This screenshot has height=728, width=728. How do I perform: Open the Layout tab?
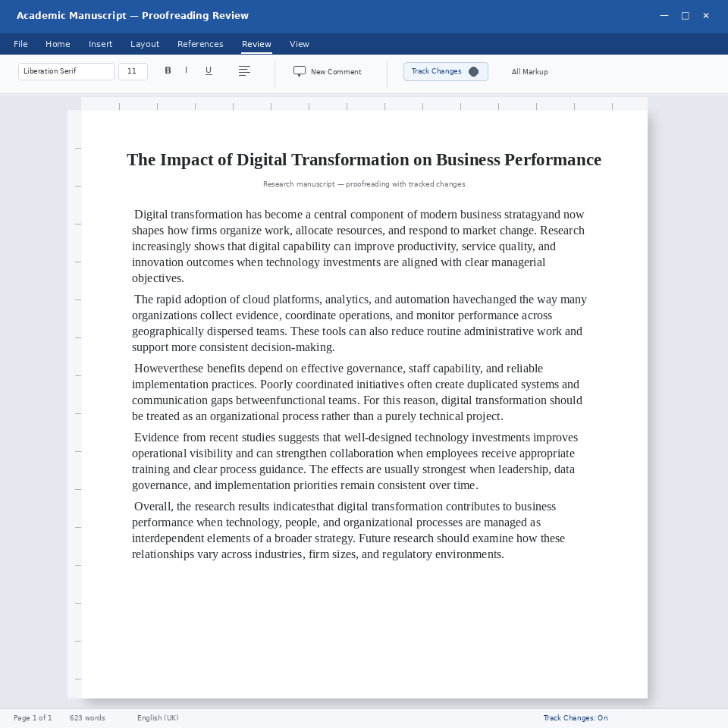145,44
